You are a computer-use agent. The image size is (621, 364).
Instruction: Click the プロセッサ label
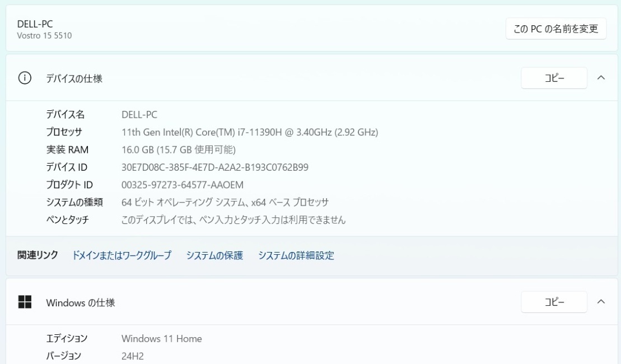[64, 132]
